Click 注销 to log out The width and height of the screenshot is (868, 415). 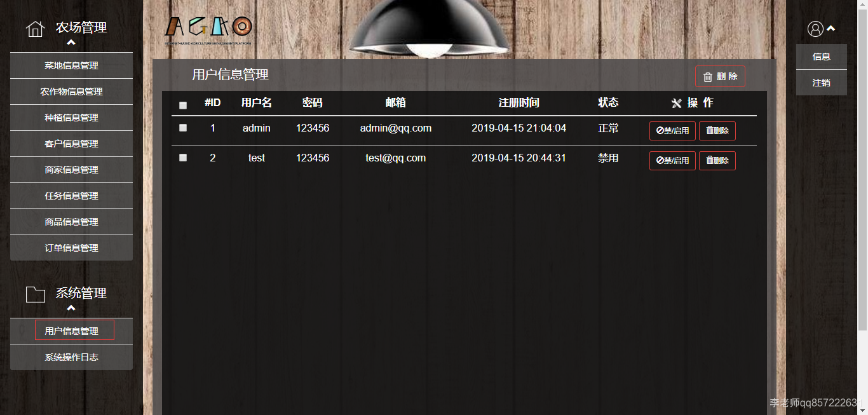[822, 83]
